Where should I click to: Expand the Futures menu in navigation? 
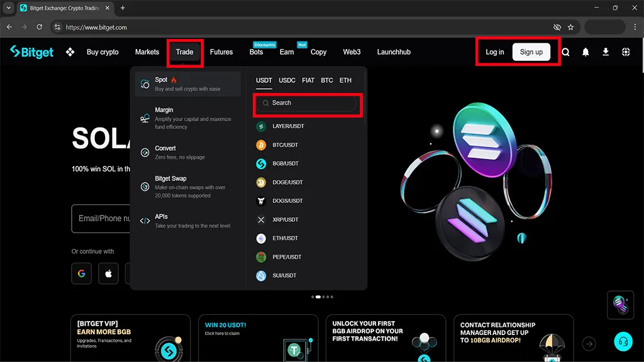pyautogui.click(x=221, y=52)
